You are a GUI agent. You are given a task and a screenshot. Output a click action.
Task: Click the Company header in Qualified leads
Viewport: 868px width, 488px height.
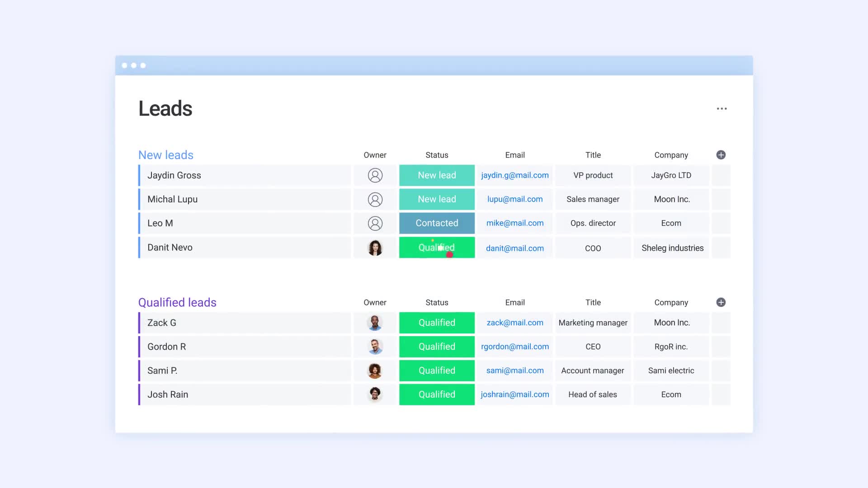tap(670, 302)
